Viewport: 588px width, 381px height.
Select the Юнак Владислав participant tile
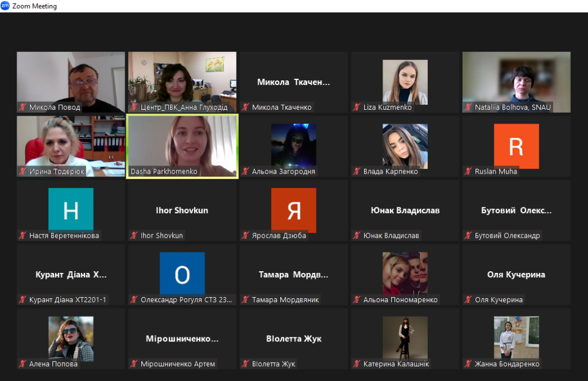tap(405, 210)
